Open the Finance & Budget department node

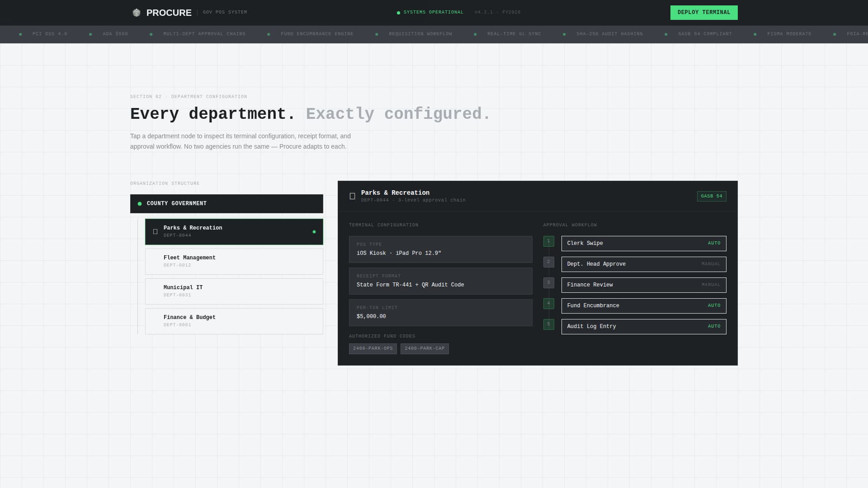(234, 321)
